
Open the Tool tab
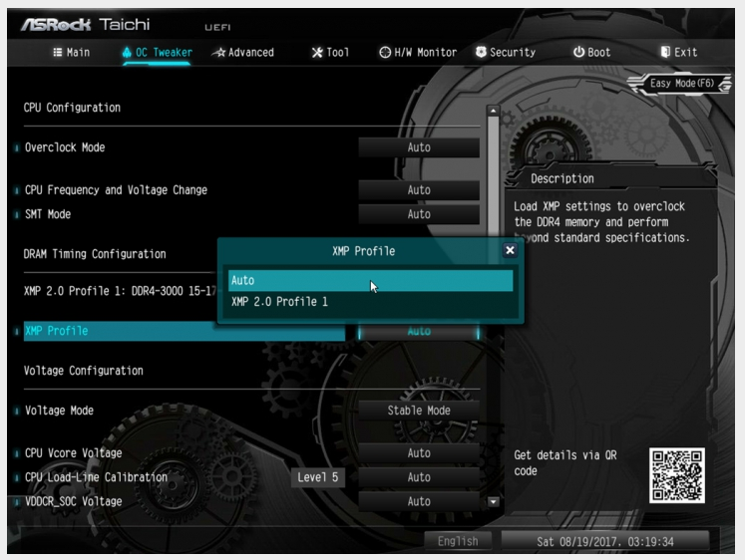tap(330, 52)
